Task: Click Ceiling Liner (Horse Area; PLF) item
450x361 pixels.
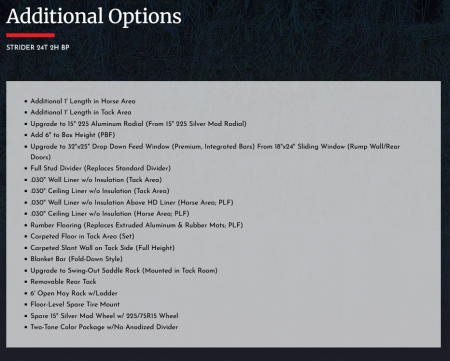Action: coord(110,214)
